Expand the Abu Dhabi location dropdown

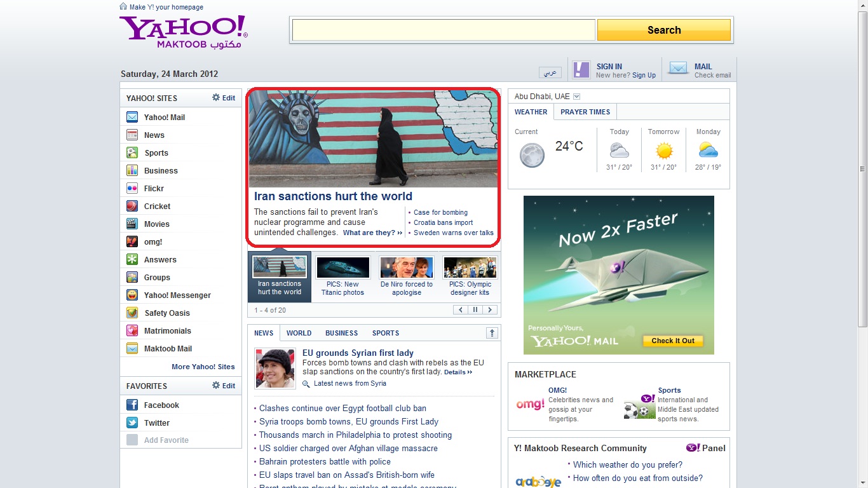(x=576, y=97)
